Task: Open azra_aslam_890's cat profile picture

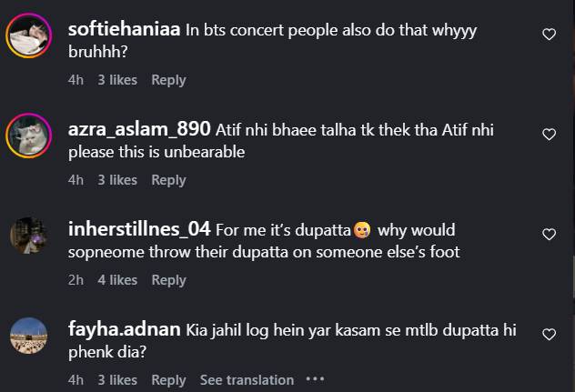Action: pos(28,136)
